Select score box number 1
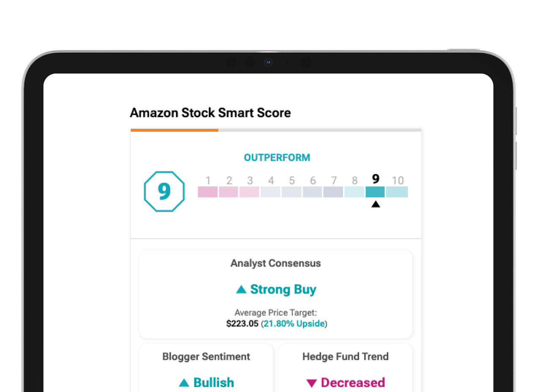This screenshot has width=536, height=392. tap(208, 192)
